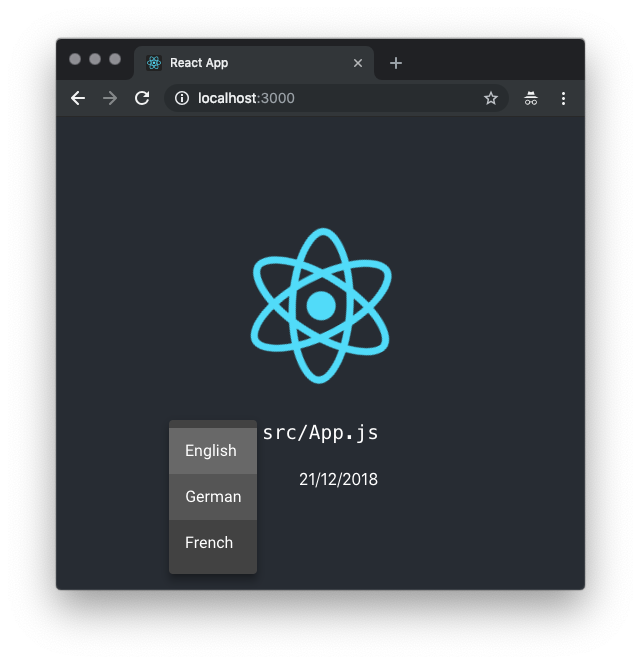Viewport: 641px width, 664px height.
Task: Click the src/App.js text
Action: click(320, 433)
